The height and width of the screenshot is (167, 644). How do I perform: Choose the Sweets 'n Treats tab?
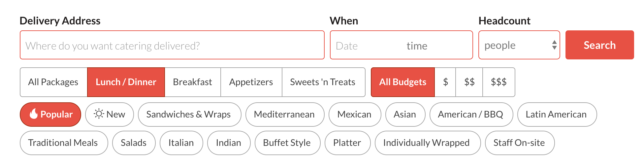point(323,82)
